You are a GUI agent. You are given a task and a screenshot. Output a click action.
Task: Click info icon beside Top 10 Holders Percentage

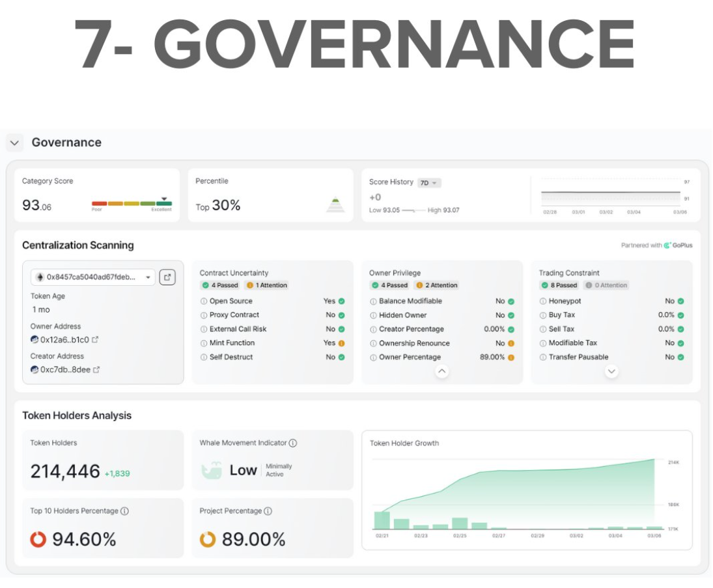click(x=124, y=511)
